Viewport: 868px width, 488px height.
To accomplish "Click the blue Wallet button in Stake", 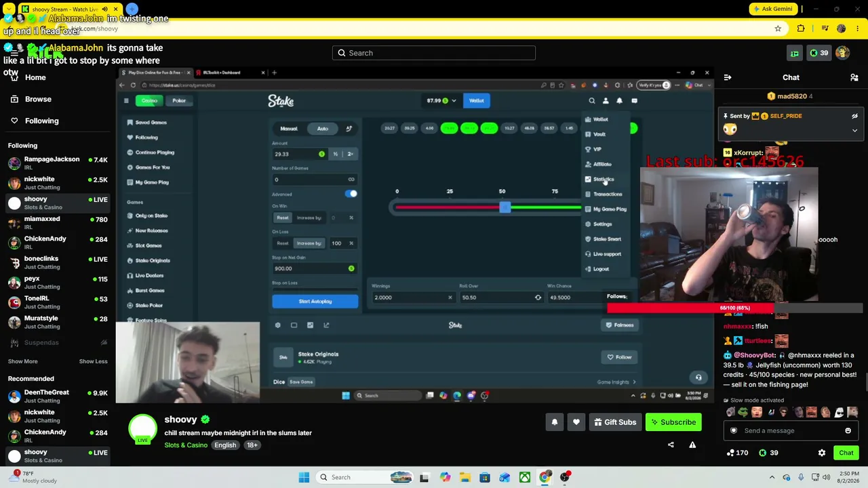I will (x=477, y=100).
